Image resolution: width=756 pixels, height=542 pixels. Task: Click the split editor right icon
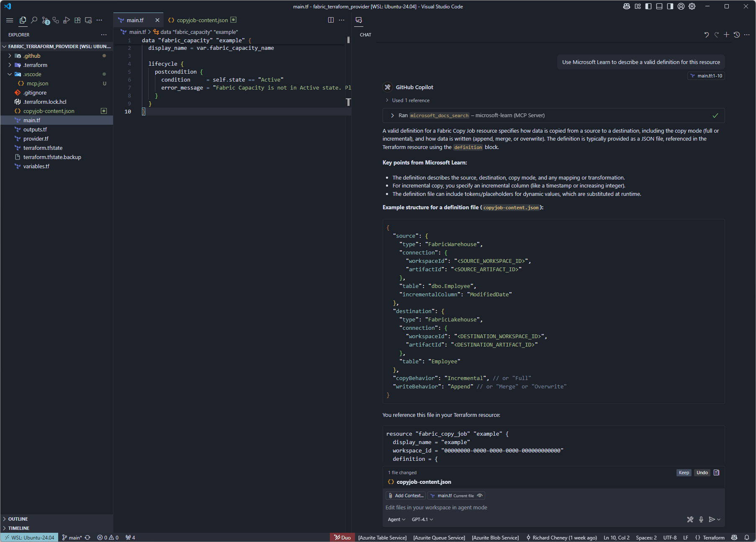331,20
